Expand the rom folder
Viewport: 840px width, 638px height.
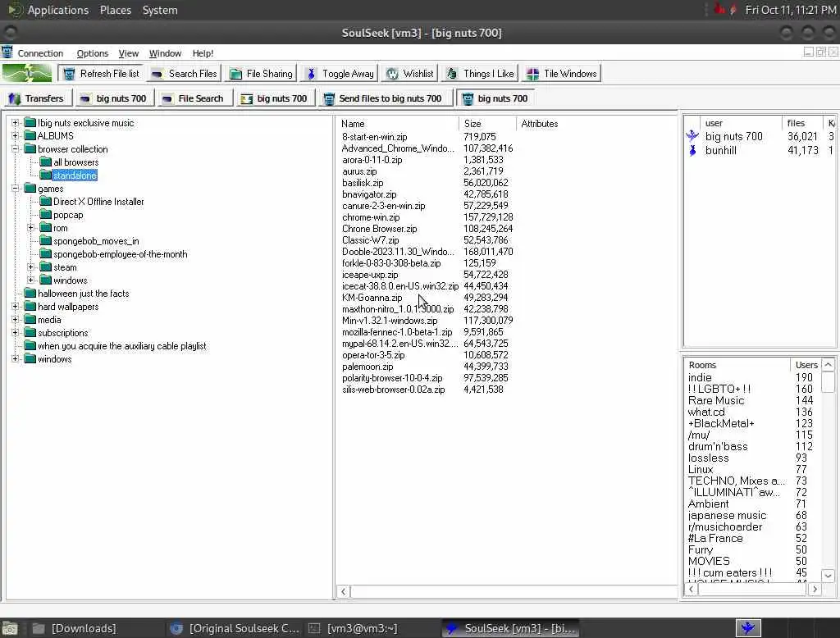point(30,228)
